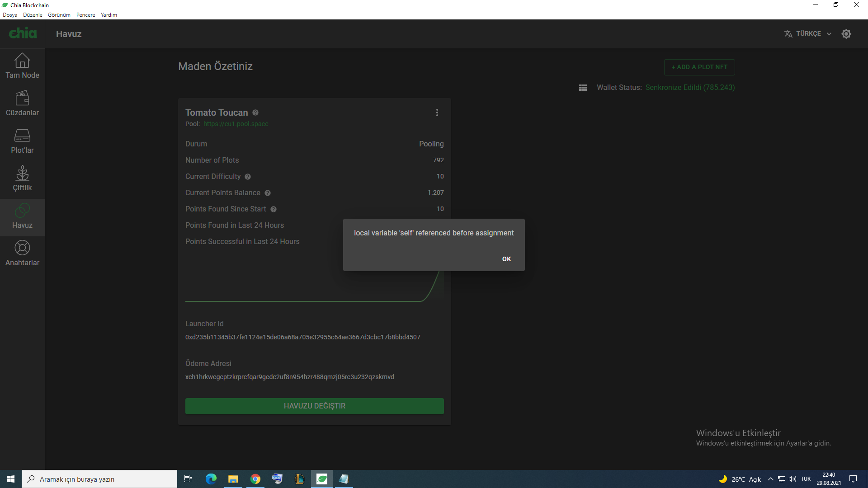Show help for Current Points Balance
This screenshot has height=488, width=868.
(x=268, y=193)
